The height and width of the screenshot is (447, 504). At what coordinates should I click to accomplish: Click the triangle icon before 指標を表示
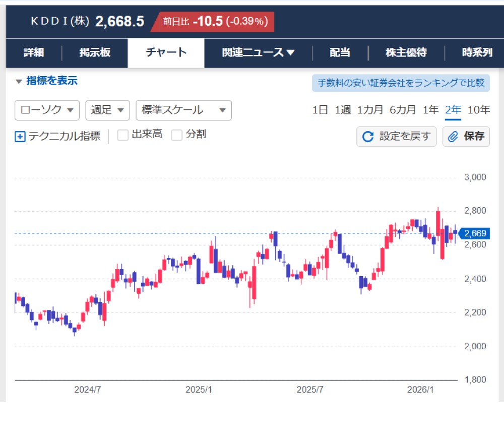(x=19, y=81)
